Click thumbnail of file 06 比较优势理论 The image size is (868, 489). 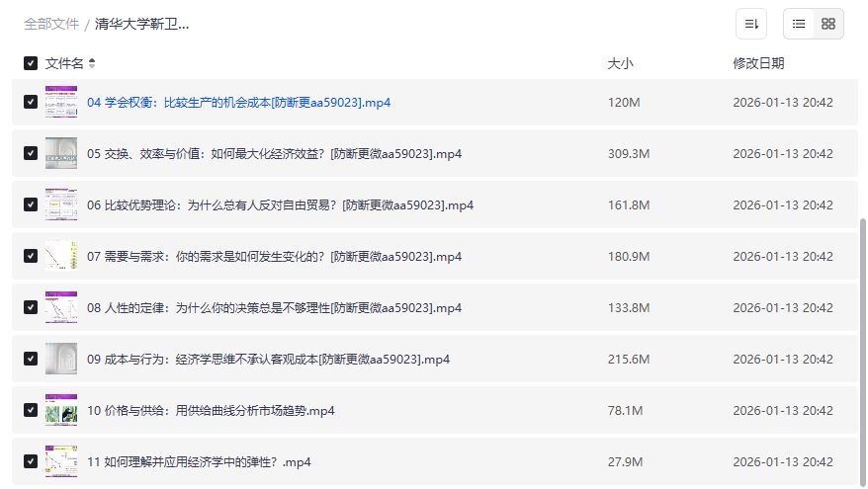click(61, 204)
